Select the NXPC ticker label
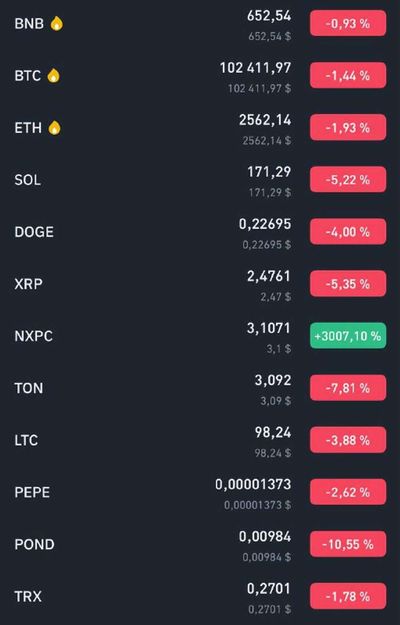Image resolution: width=400 pixels, height=625 pixels. pos(33,336)
